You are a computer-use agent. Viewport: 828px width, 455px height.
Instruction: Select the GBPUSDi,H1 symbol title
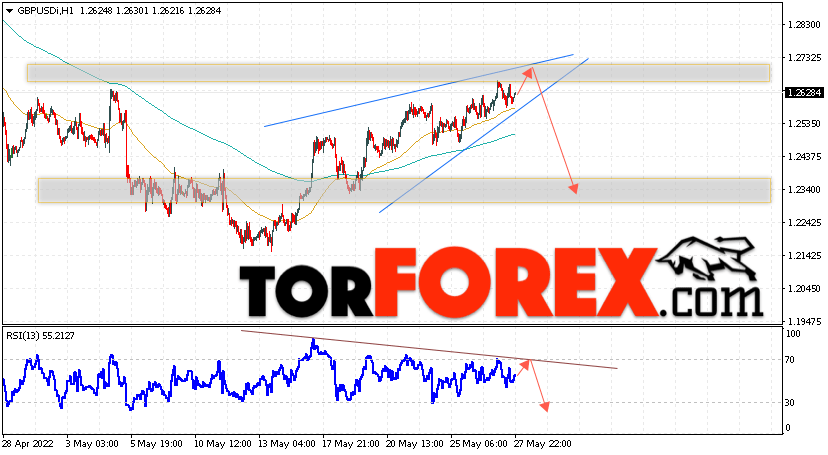click(45, 11)
